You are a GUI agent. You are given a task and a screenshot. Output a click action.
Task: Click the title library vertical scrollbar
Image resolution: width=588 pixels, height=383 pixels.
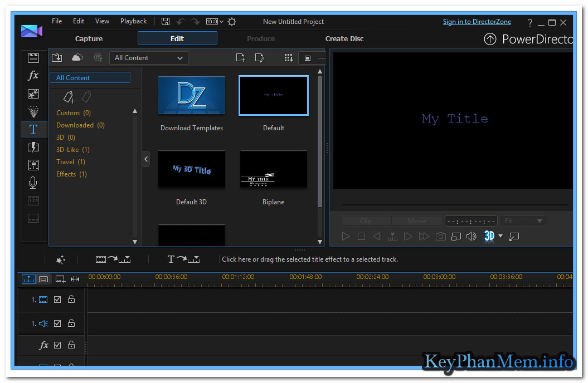pos(320,141)
